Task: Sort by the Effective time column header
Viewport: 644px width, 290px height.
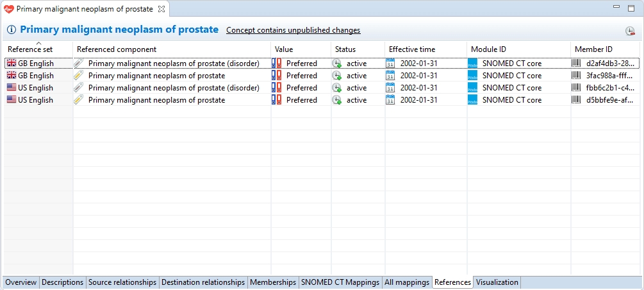Action: (411, 49)
